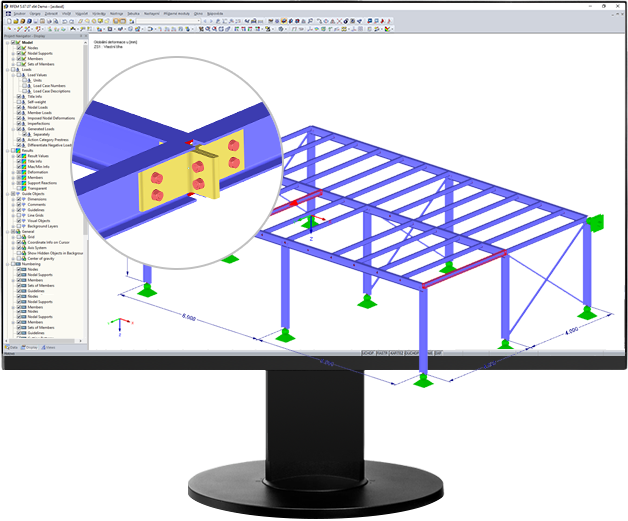Close the Project Navigator panel
The image size is (628, 521).
85,36
